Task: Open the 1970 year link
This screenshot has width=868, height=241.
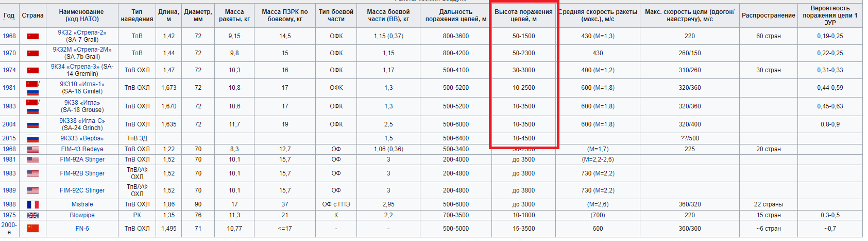Action: [x=9, y=53]
